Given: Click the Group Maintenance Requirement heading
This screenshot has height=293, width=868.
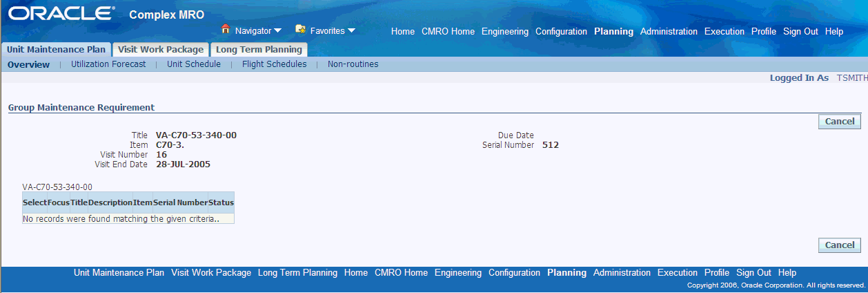Looking at the screenshot, I should pos(81,108).
